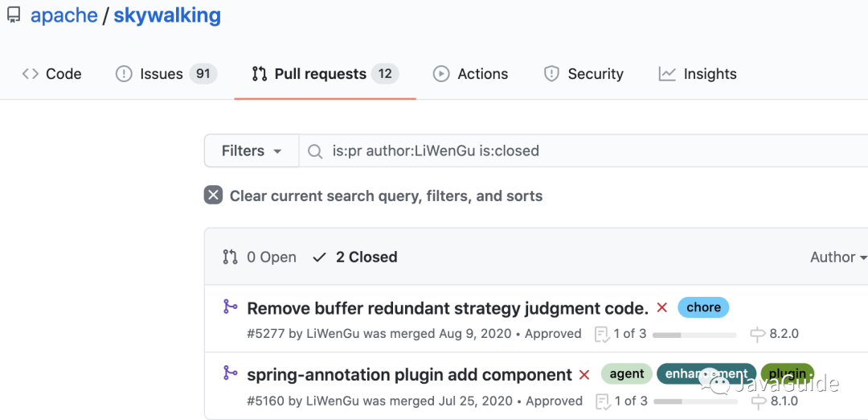Viewport: 868px width, 420px height.
Task: Click the chore label badge
Action: coord(703,307)
